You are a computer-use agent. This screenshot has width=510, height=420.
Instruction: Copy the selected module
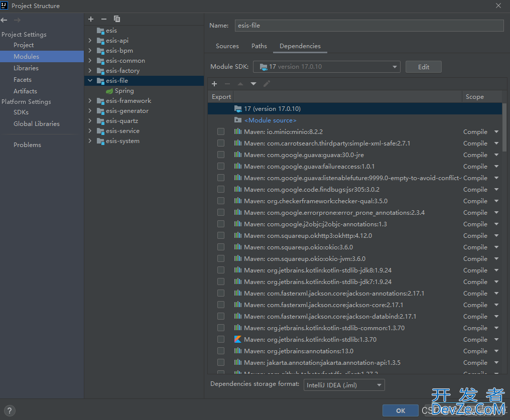(117, 19)
